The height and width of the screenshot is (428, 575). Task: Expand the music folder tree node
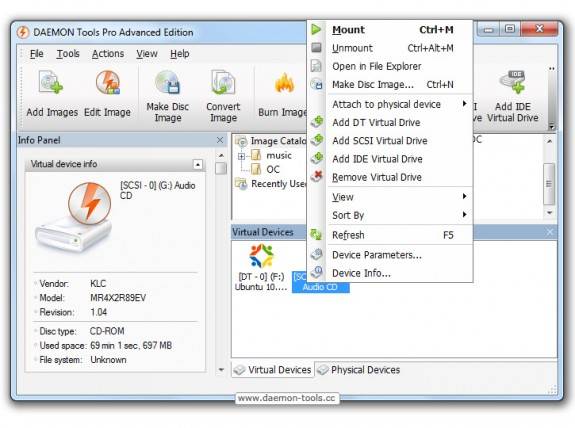tap(241, 156)
